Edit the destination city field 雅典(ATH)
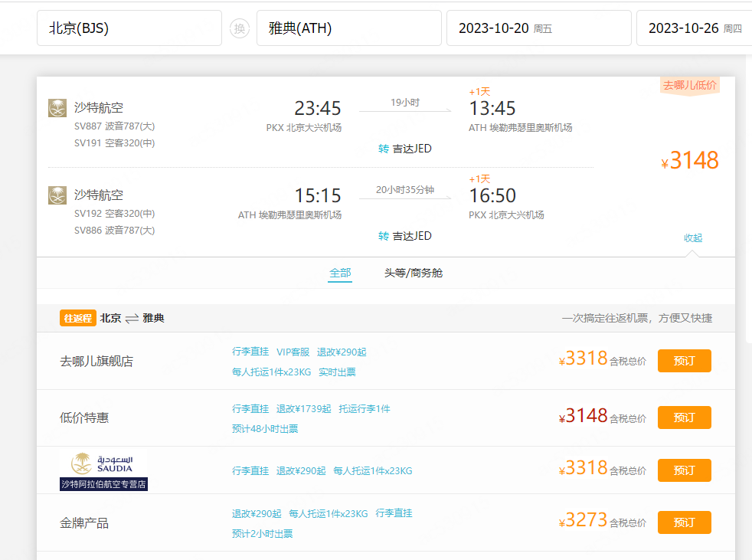 pyautogui.click(x=348, y=28)
